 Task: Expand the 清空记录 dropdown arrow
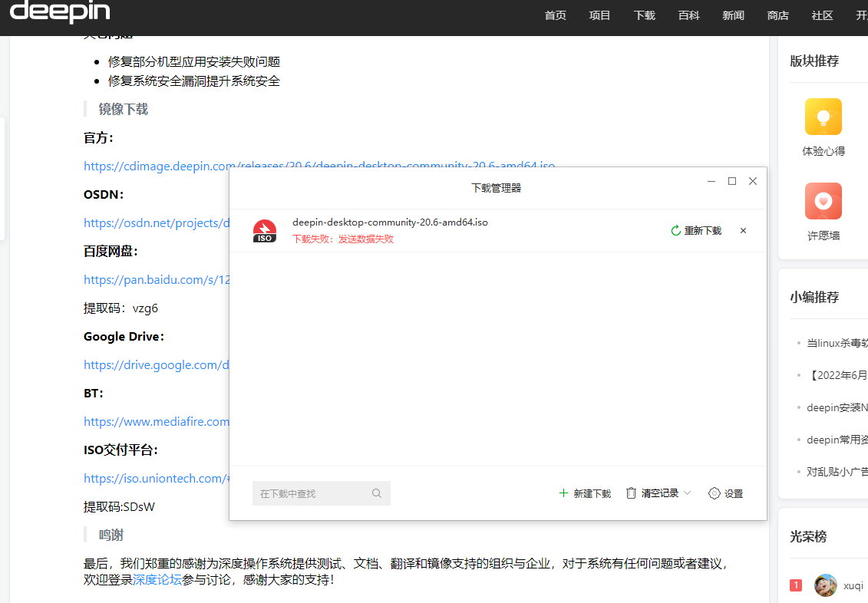(x=687, y=493)
